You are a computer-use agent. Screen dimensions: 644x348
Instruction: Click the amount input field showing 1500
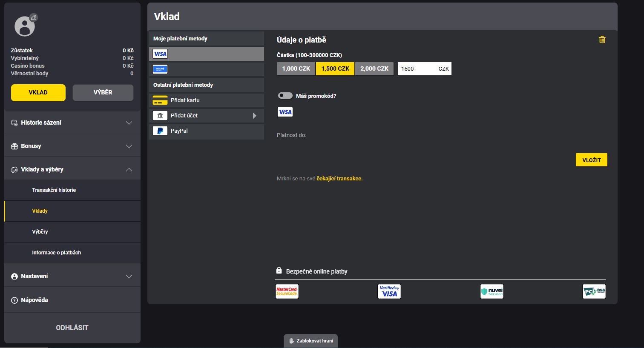(x=425, y=68)
